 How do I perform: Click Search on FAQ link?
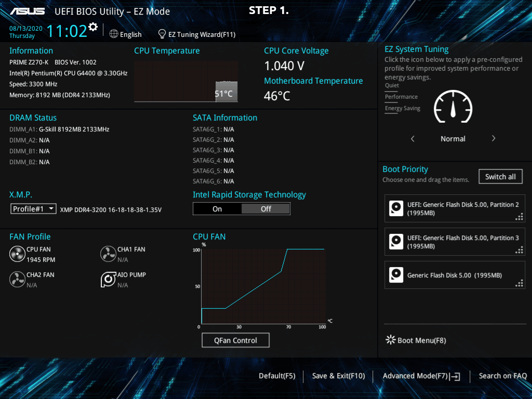click(502, 376)
